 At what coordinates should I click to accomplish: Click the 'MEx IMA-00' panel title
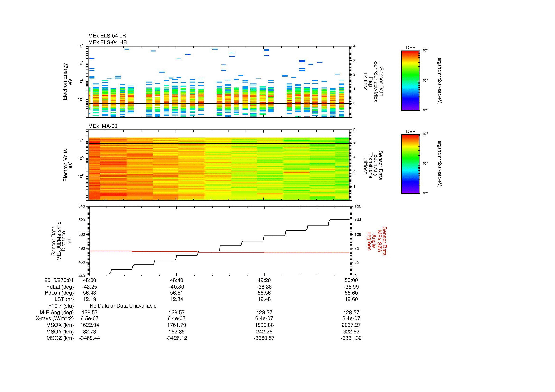pyautogui.click(x=103, y=126)
